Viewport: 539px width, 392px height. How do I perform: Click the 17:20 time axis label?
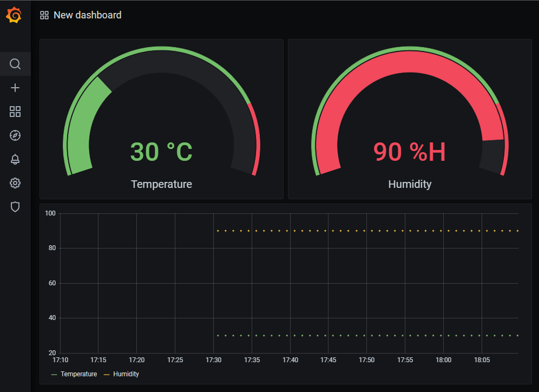tap(136, 360)
